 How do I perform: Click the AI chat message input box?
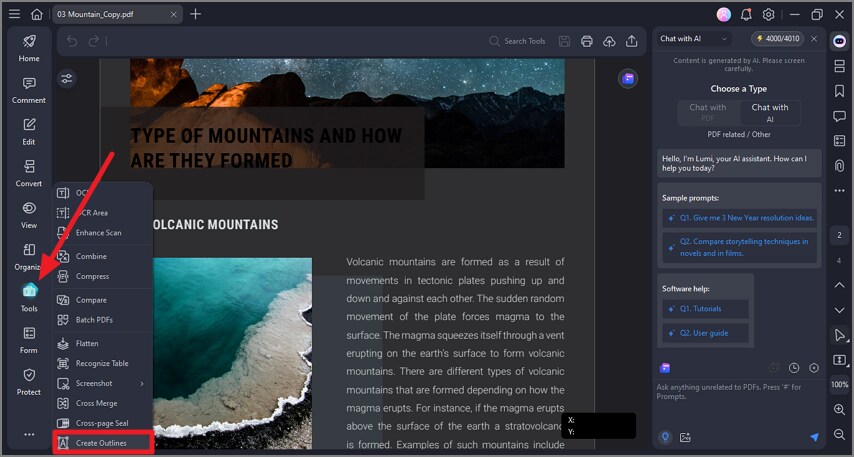tap(738, 403)
